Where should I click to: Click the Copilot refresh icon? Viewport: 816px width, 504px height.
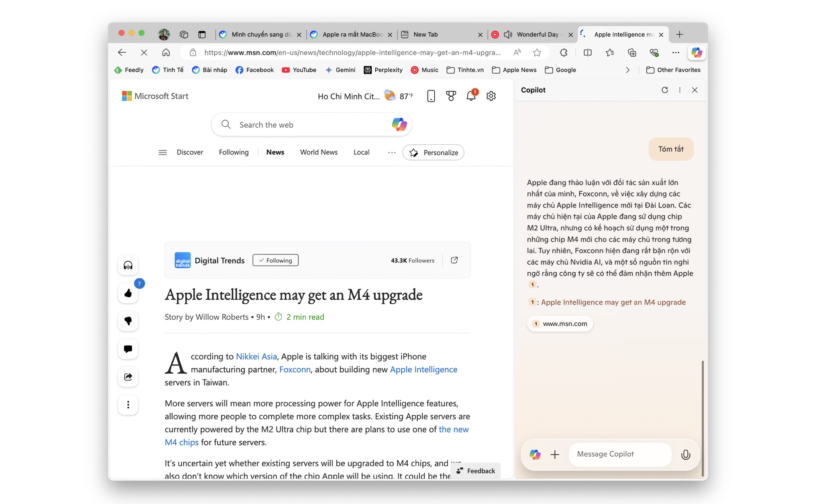pyautogui.click(x=665, y=90)
